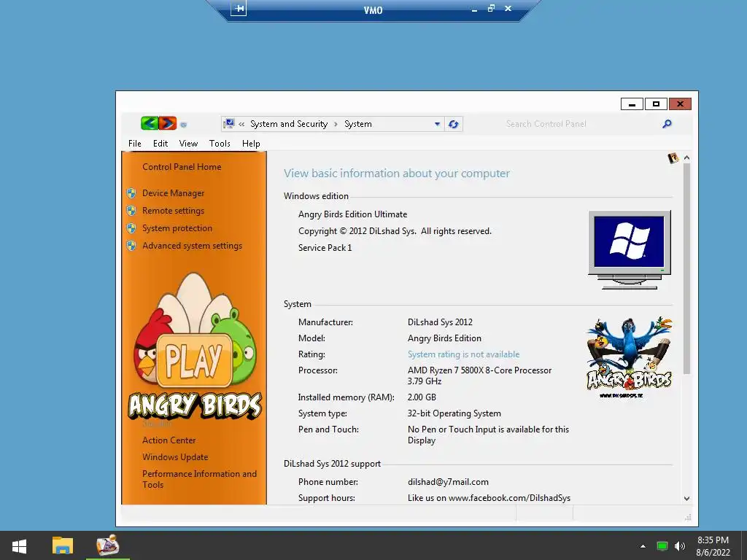Click 'Service Pack 1' text
Viewport: 747px width, 560px height.
pos(325,248)
